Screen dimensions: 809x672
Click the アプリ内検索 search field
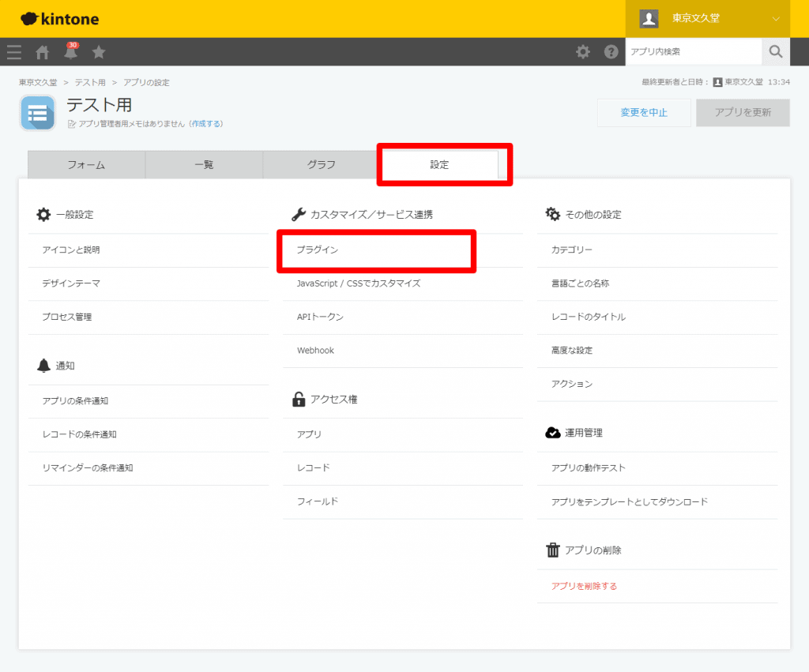pyautogui.click(x=693, y=52)
